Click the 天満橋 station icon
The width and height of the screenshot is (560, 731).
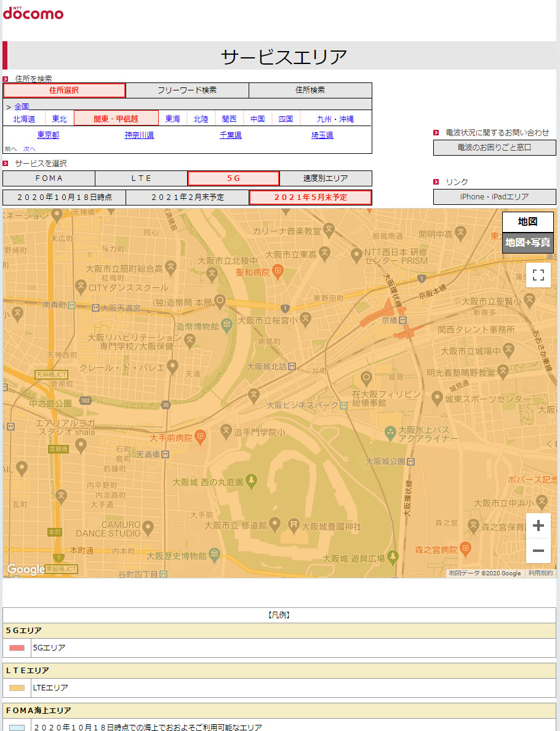tap(165, 454)
